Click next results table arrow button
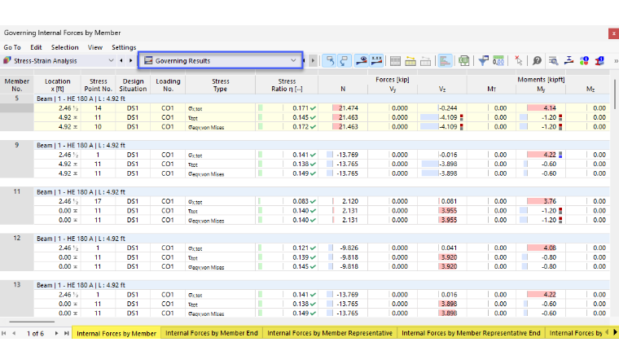619x364 pixels. [x=313, y=61]
